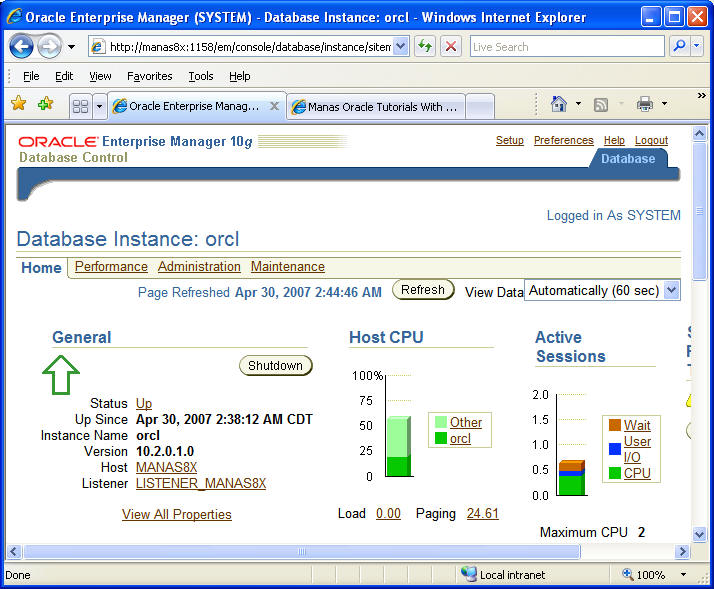Open the View Data refresh interval dropdown

pos(602,290)
